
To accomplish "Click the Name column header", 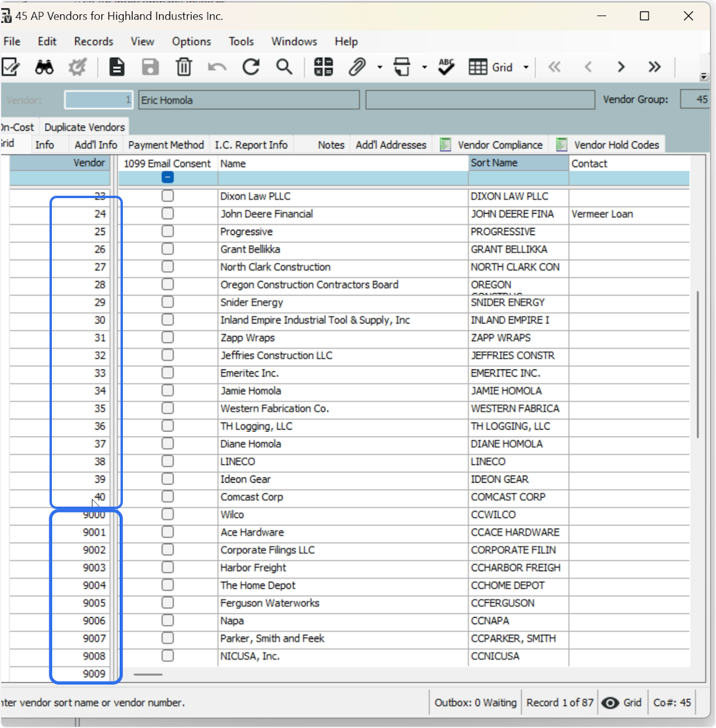I will click(343, 163).
